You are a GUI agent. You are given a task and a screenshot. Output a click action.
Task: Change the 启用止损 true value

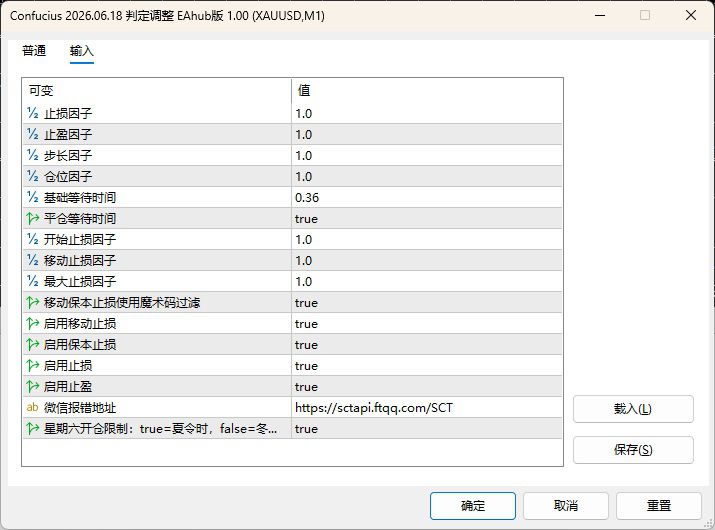[426, 365]
